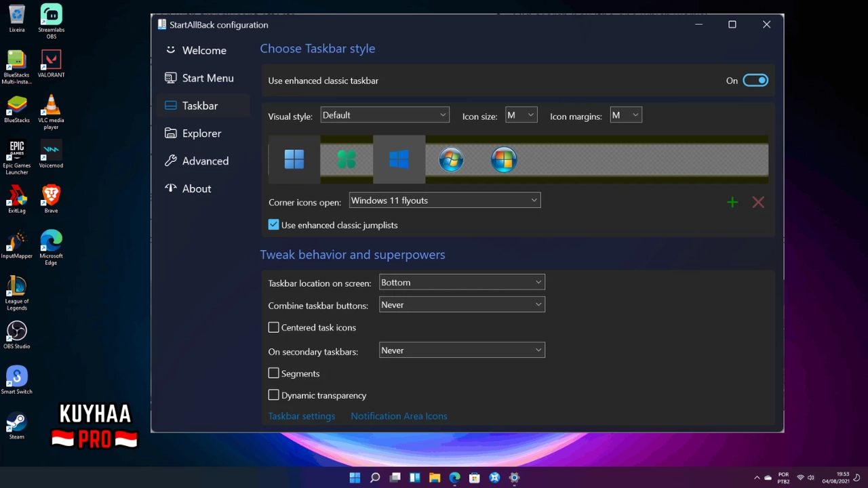Enable the Segments checkbox
This screenshot has width=868, height=488.
[273, 373]
